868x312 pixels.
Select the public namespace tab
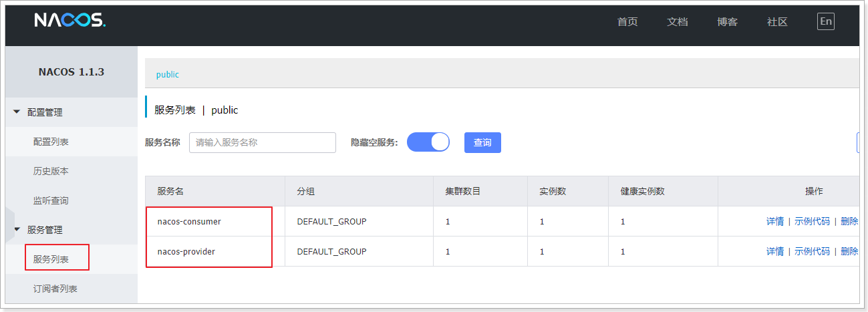pos(167,75)
